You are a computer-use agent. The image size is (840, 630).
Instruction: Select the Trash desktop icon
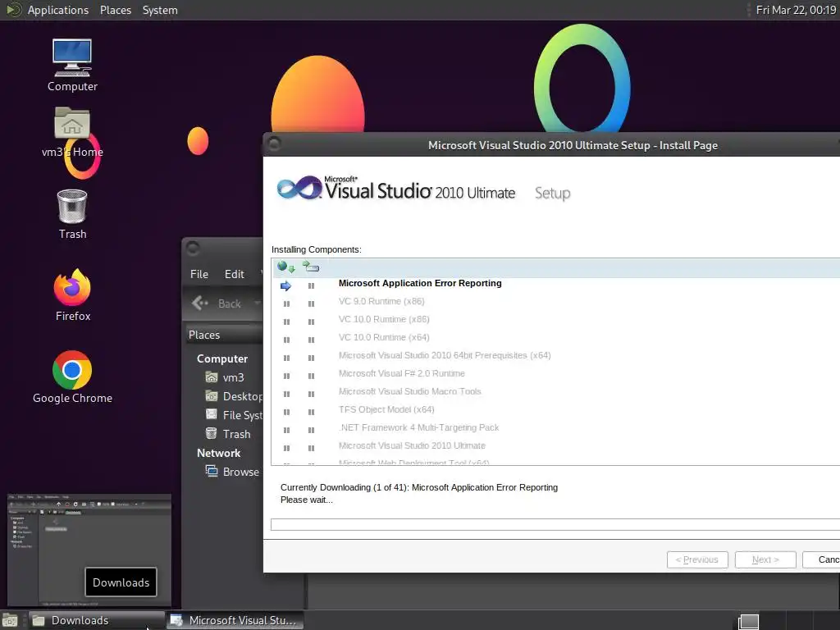click(x=72, y=214)
